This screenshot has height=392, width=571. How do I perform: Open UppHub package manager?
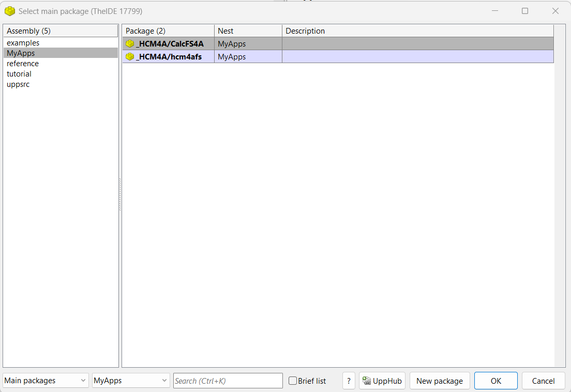point(382,381)
